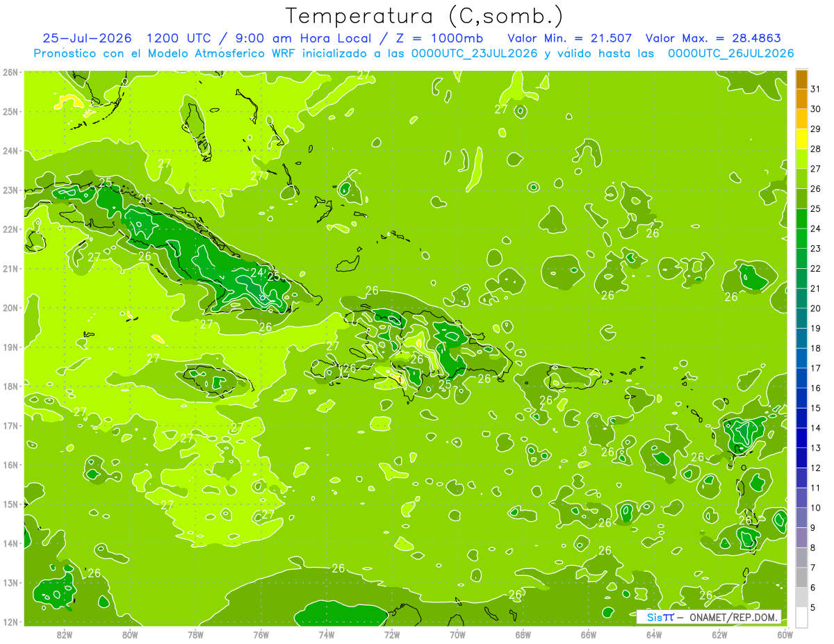Click the 'Valor Min. = 21.507' text

570,38
